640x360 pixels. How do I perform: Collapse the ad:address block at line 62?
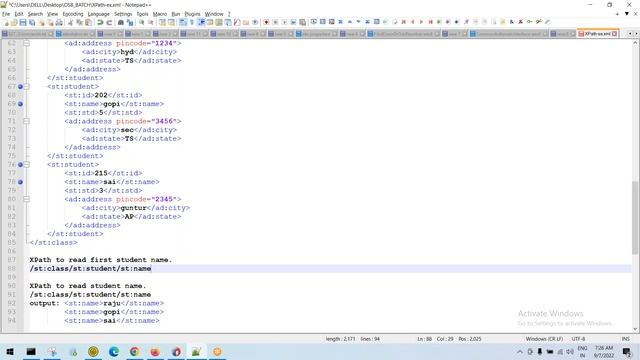pos(27,43)
